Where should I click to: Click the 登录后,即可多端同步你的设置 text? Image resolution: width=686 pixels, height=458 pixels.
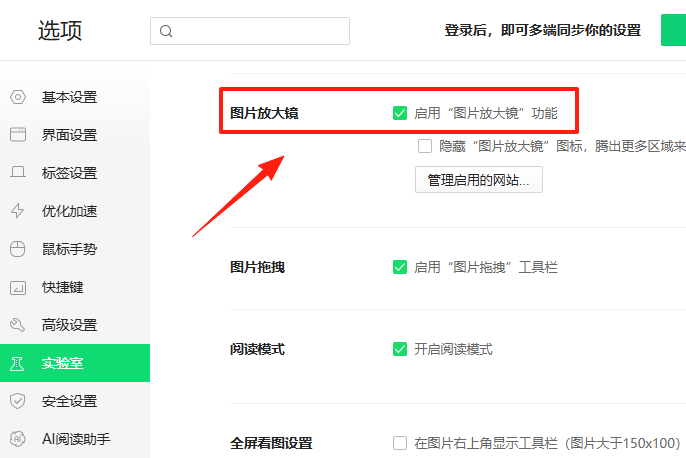[x=542, y=30]
